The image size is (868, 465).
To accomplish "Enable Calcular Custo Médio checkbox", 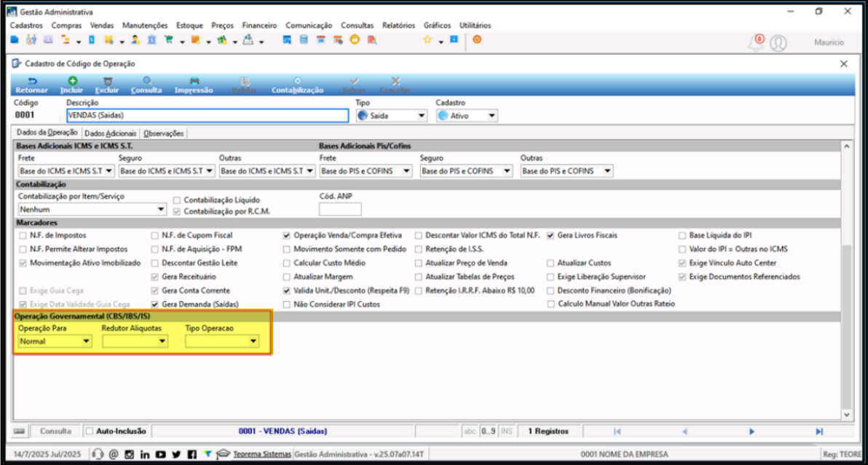I will pos(286,263).
